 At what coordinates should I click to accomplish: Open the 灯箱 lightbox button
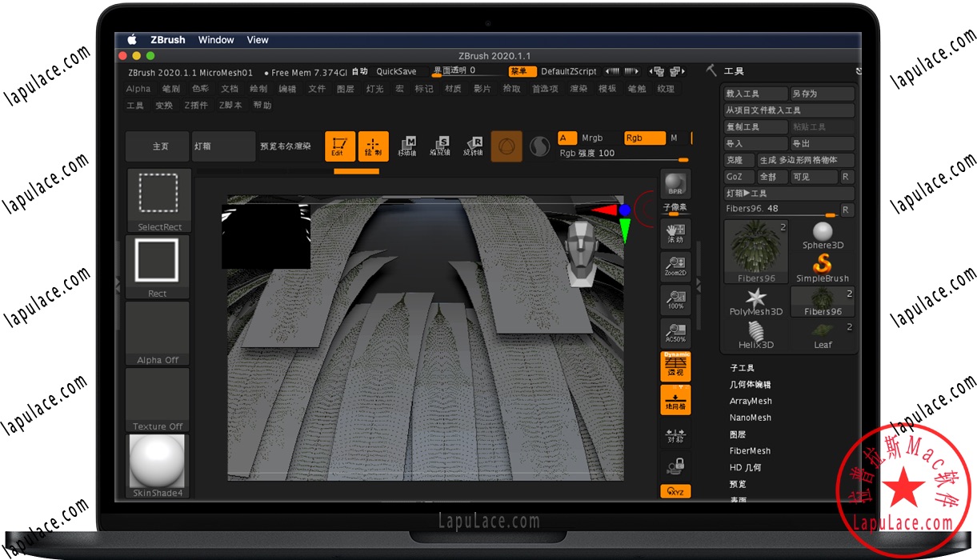[224, 146]
